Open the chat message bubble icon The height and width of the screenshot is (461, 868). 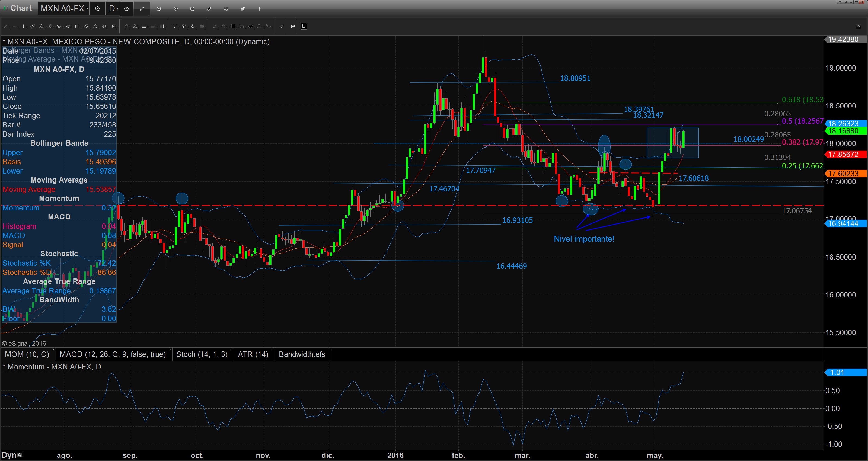tap(226, 8)
